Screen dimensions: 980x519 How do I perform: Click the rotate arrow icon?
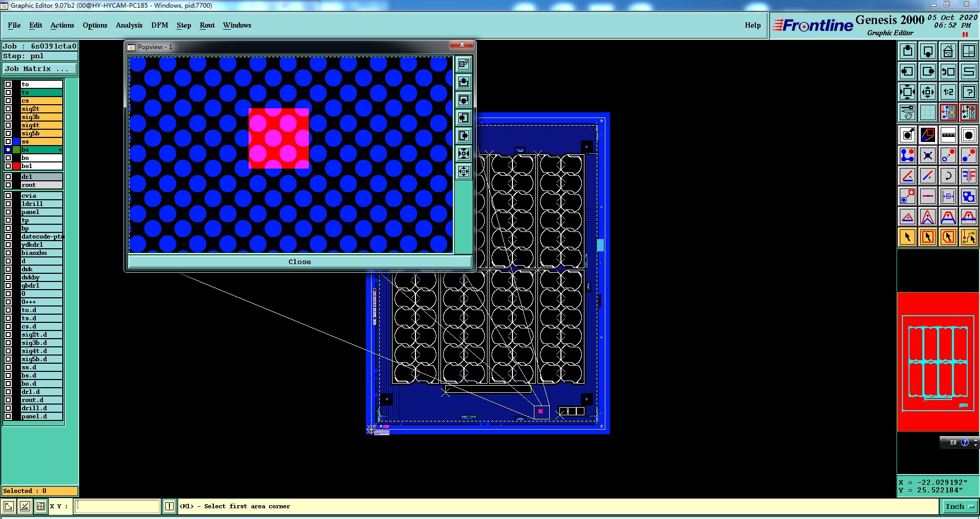(948, 176)
